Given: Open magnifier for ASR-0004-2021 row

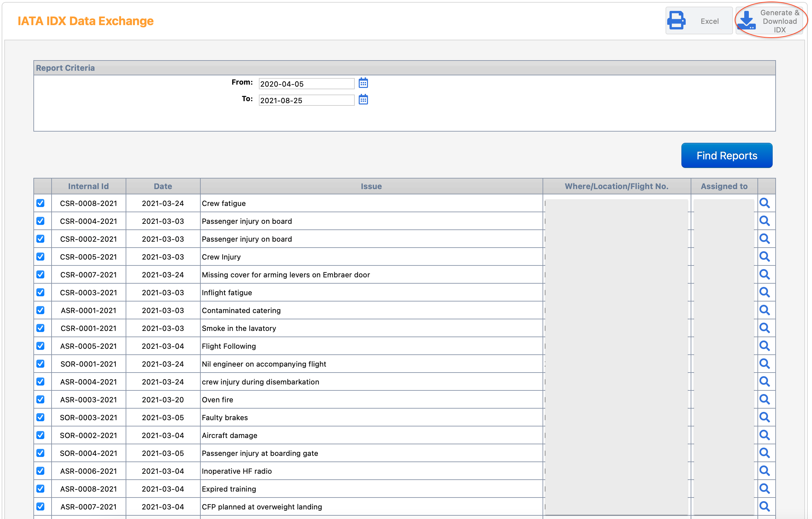Looking at the screenshot, I should click(764, 382).
